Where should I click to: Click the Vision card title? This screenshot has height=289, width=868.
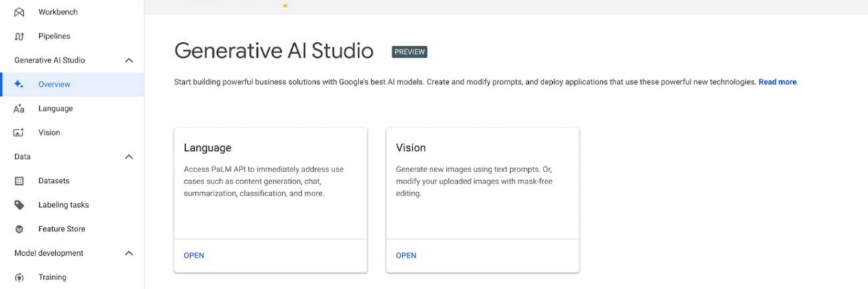[411, 148]
